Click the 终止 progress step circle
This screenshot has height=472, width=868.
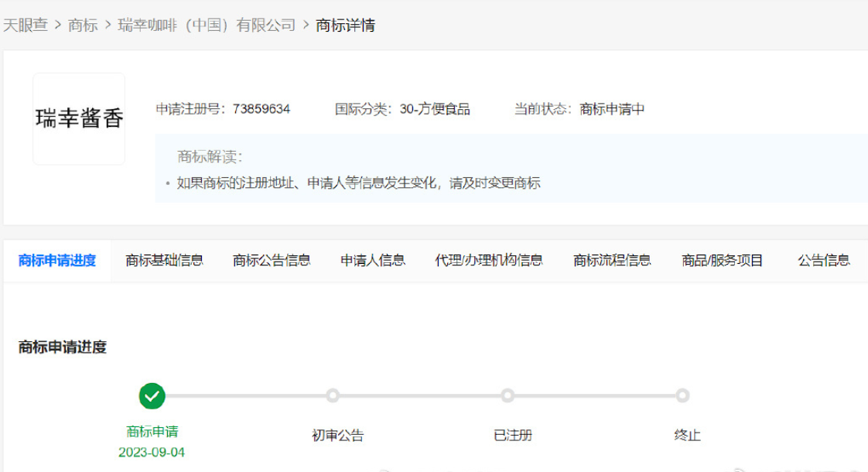[682, 395]
